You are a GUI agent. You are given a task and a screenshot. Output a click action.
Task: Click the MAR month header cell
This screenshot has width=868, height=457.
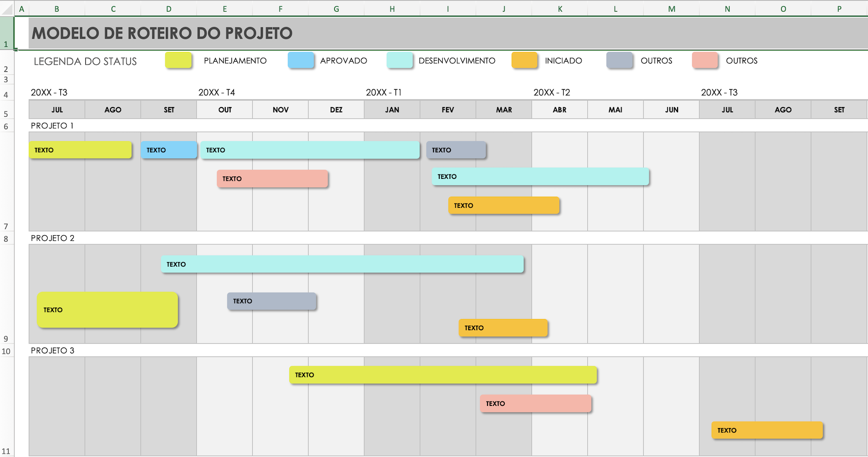[x=504, y=109]
